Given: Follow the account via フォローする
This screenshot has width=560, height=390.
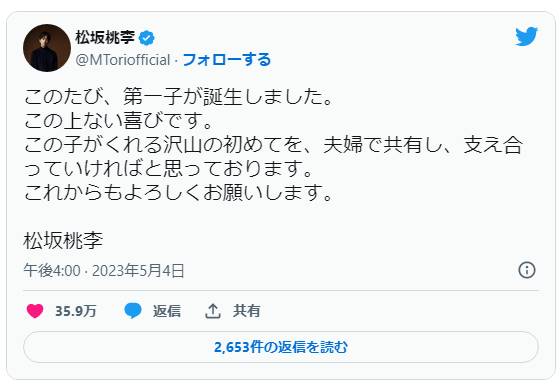Looking at the screenshot, I should pyautogui.click(x=227, y=60).
